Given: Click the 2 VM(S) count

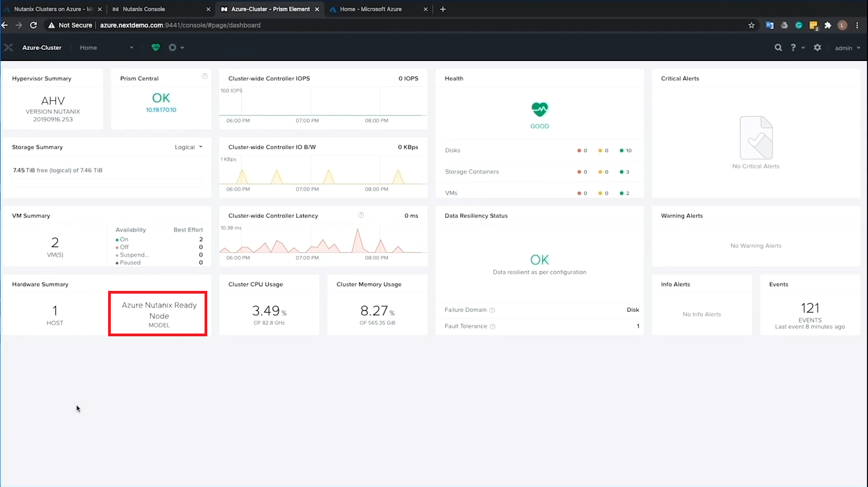Looking at the screenshot, I should [55, 242].
